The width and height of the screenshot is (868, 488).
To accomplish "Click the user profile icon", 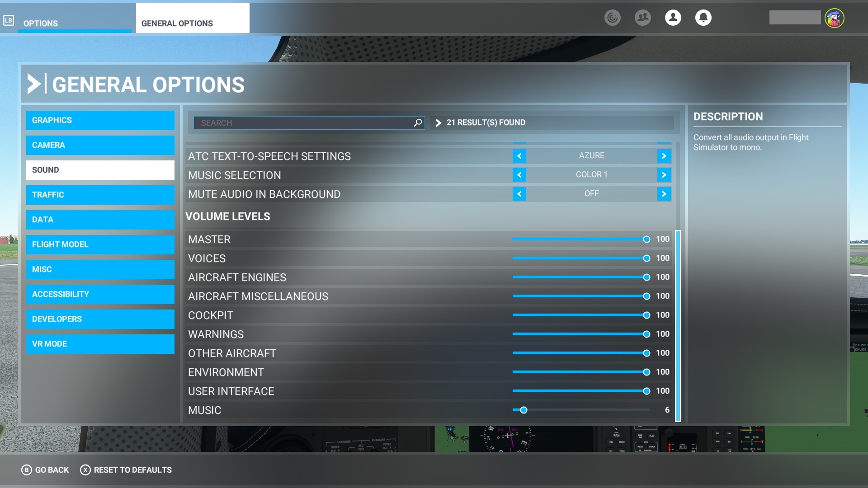I will point(672,17).
